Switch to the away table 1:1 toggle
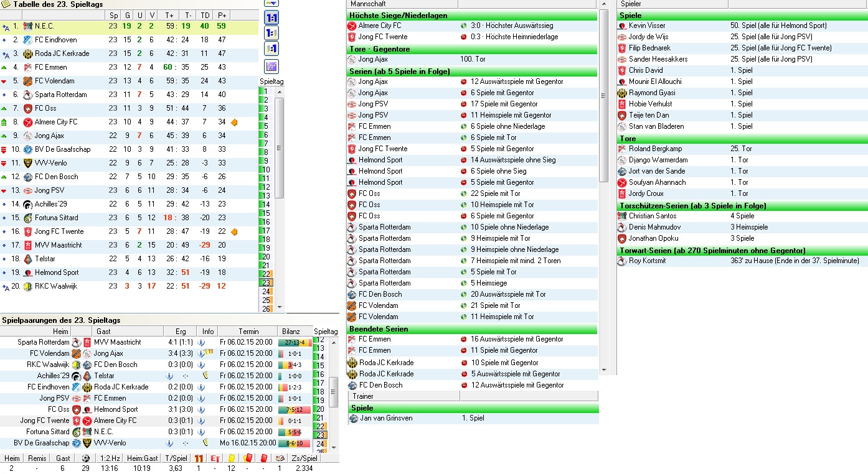This screenshot has height=474, width=868. coord(271,49)
